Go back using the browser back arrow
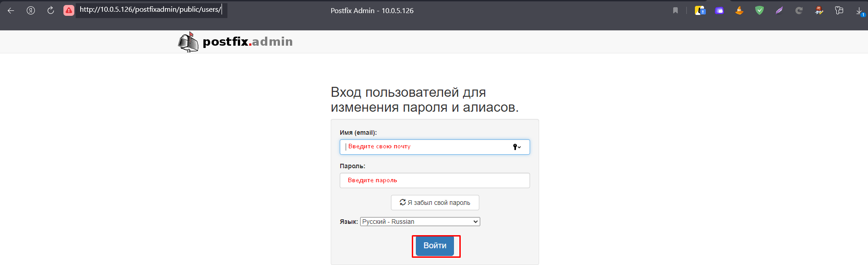This screenshot has width=868, height=265. (11, 10)
